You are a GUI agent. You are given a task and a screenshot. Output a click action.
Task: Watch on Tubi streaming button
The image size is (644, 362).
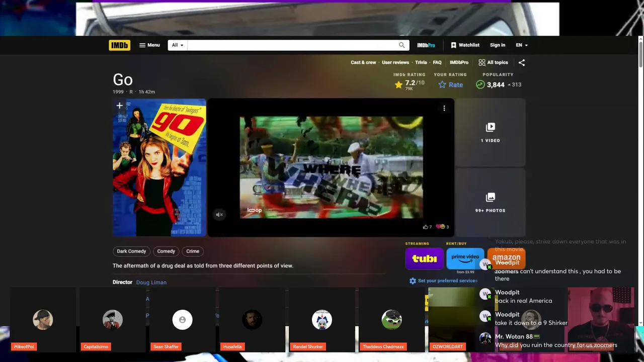pos(424,258)
